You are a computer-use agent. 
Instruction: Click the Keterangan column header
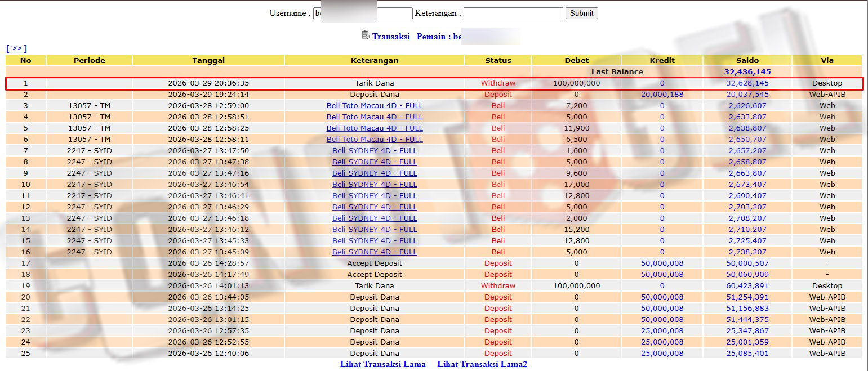375,60
